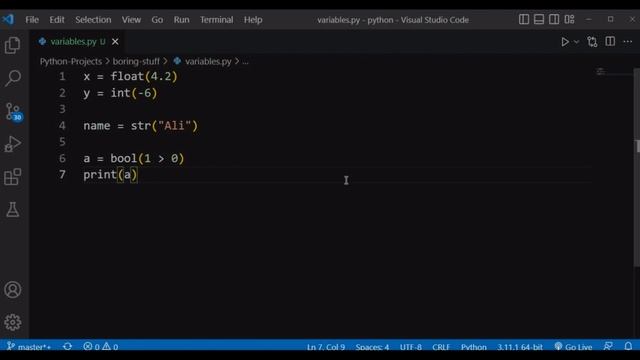Open the errors and warnings problems indicator
The width and height of the screenshot is (640, 360).
(101, 347)
